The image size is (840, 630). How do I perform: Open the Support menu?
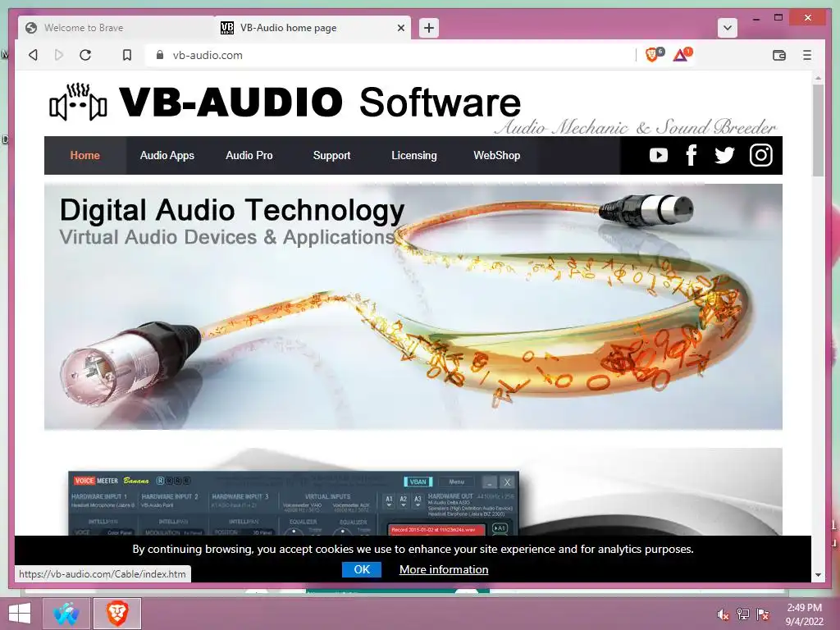pyautogui.click(x=331, y=155)
